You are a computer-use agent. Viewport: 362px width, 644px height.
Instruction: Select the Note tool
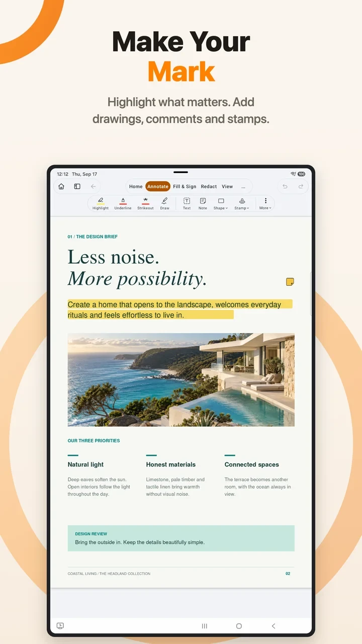click(203, 203)
